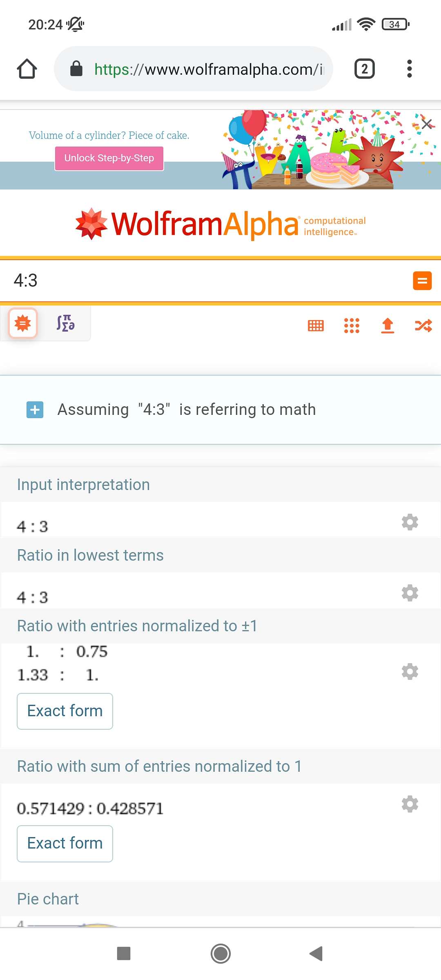Image resolution: width=441 pixels, height=980 pixels.
Task: Click the random example shuffle icon
Action: [423, 325]
